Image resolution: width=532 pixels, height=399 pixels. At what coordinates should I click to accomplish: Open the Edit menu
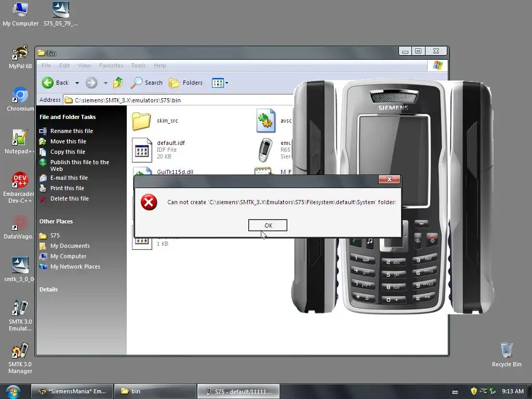(x=64, y=65)
